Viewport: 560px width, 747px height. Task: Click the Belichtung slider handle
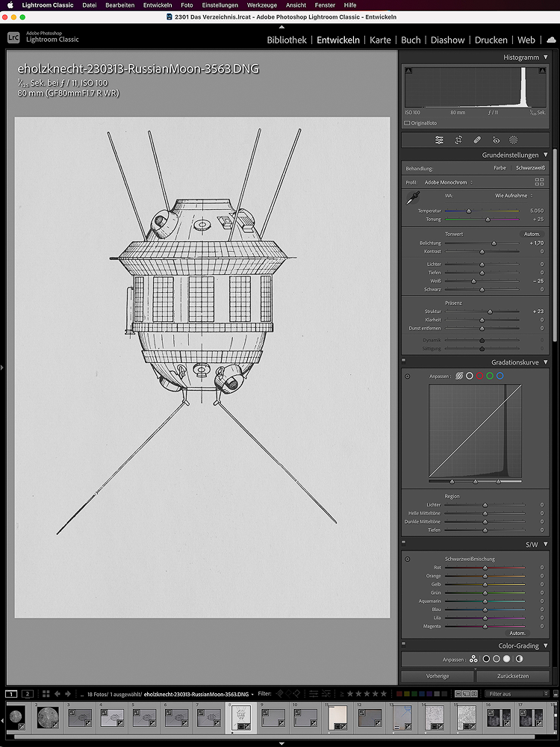pyautogui.click(x=494, y=244)
